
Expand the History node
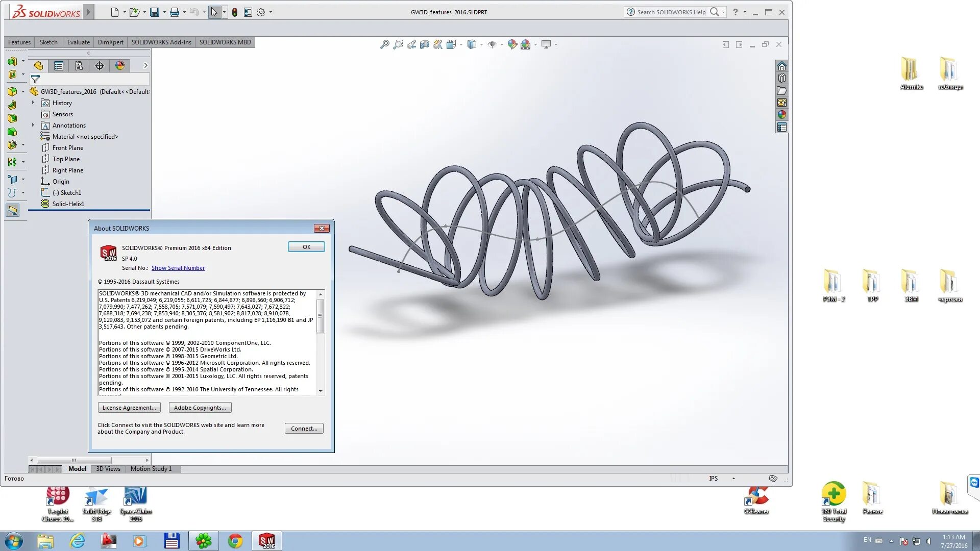pos(34,103)
